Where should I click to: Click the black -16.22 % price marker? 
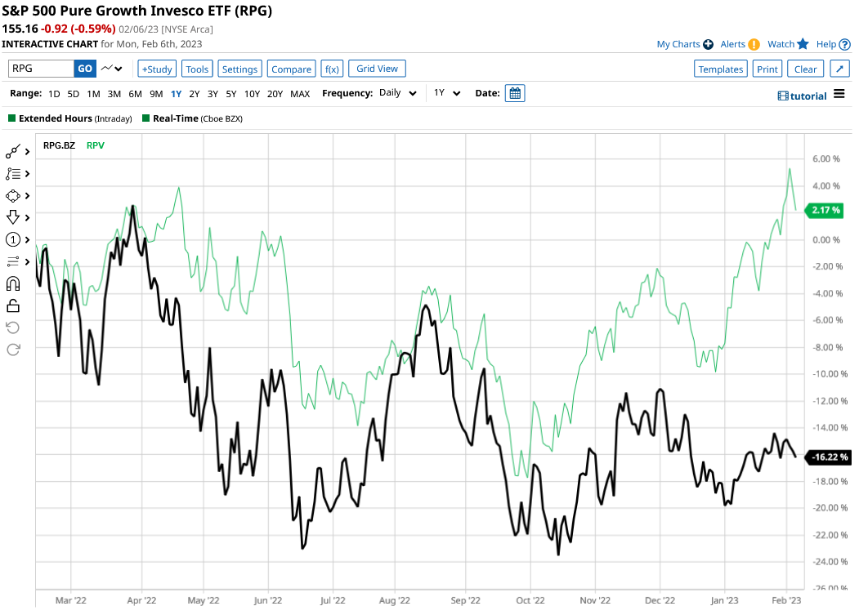point(828,457)
